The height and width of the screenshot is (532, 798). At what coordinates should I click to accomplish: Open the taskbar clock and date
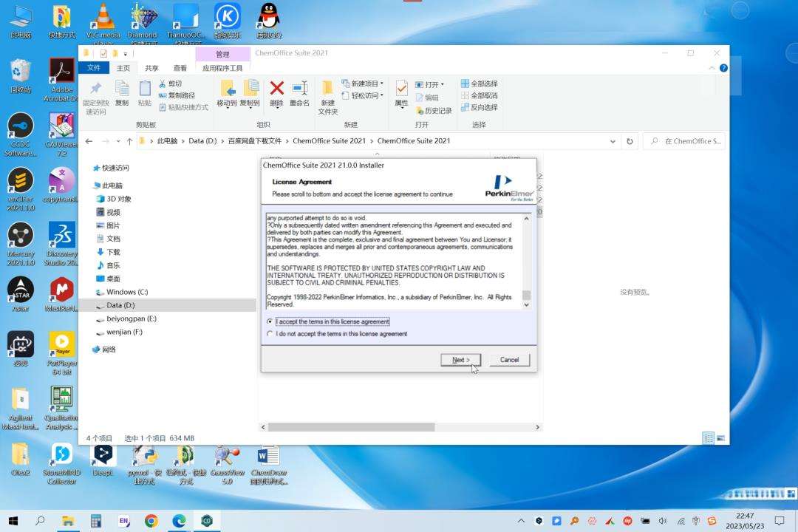click(x=745, y=521)
